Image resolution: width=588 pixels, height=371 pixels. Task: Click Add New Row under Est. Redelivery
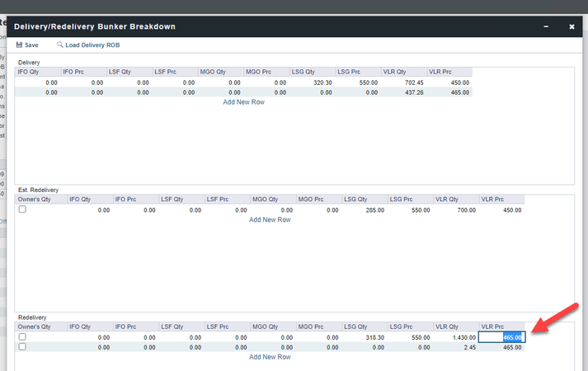pyautogui.click(x=270, y=219)
